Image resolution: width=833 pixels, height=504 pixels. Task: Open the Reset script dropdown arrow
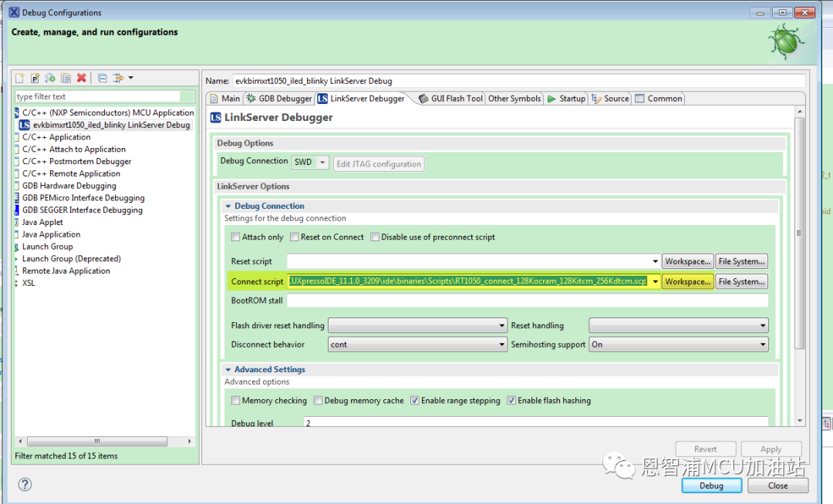[x=655, y=261]
